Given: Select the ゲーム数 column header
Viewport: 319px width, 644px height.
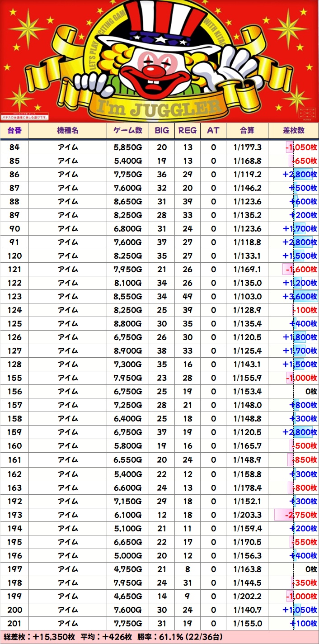Looking at the screenshot, I should pyautogui.click(x=127, y=130).
